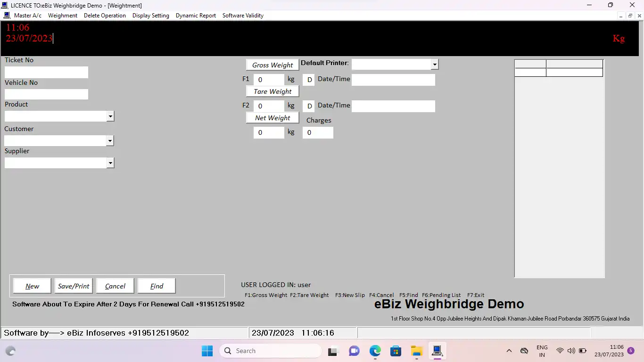Open the notification badge showing 5
644x362 pixels.
[631, 351]
